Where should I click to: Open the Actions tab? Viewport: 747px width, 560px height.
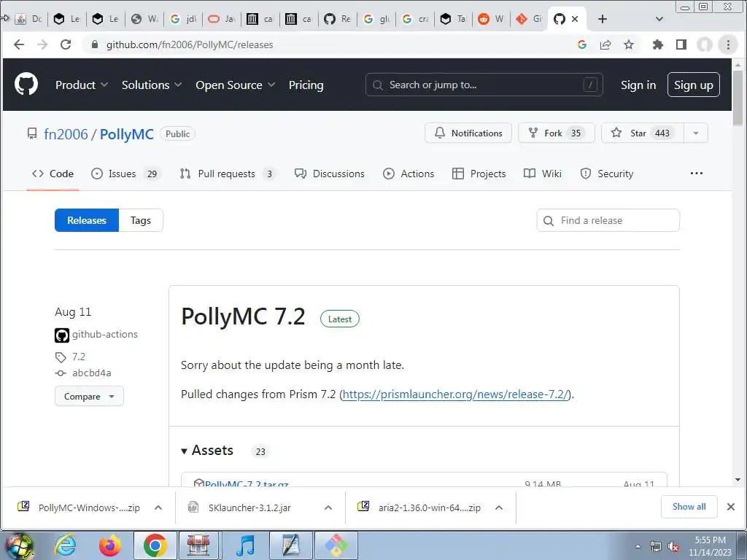(409, 174)
